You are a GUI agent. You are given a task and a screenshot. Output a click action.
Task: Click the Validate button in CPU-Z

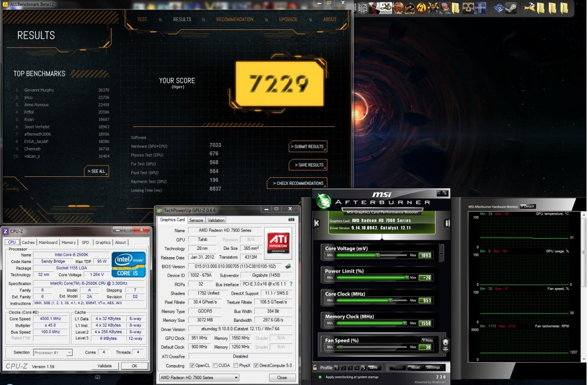105,366
